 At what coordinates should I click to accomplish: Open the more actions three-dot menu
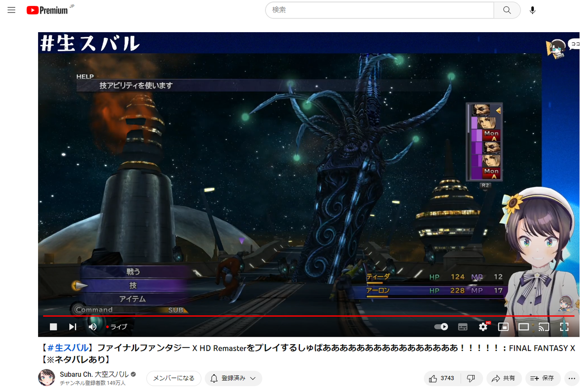572,378
